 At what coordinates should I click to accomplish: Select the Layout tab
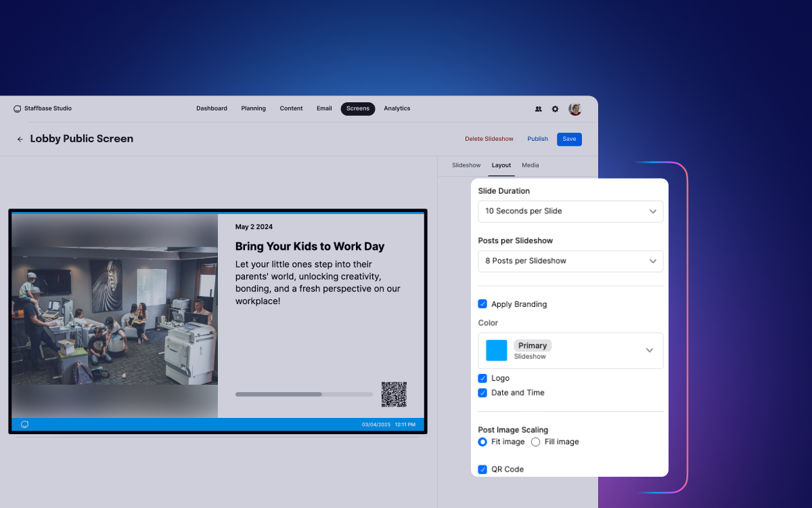pyautogui.click(x=501, y=165)
